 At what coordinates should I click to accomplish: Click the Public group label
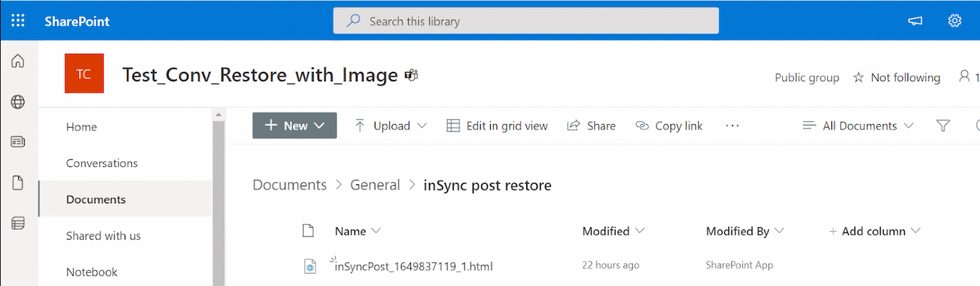pyautogui.click(x=807, y=78)
